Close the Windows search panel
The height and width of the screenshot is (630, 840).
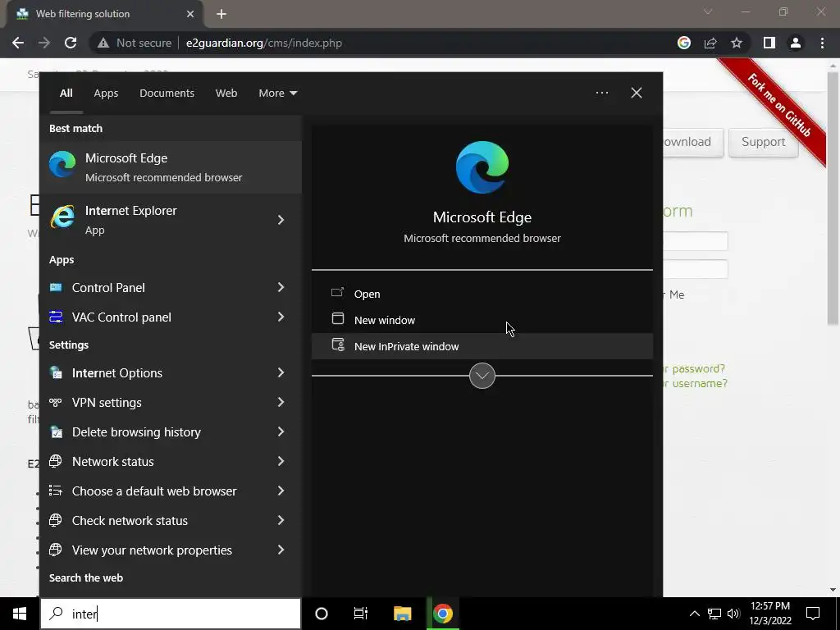(637, 93)
